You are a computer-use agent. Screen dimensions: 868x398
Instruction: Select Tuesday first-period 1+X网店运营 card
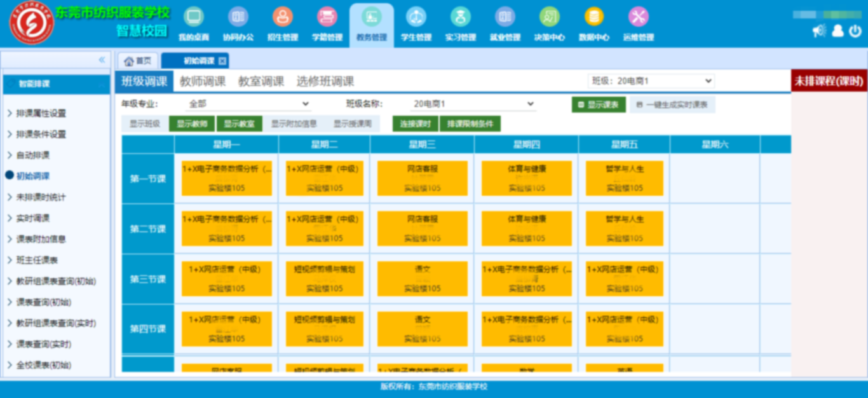coord(325,179)
